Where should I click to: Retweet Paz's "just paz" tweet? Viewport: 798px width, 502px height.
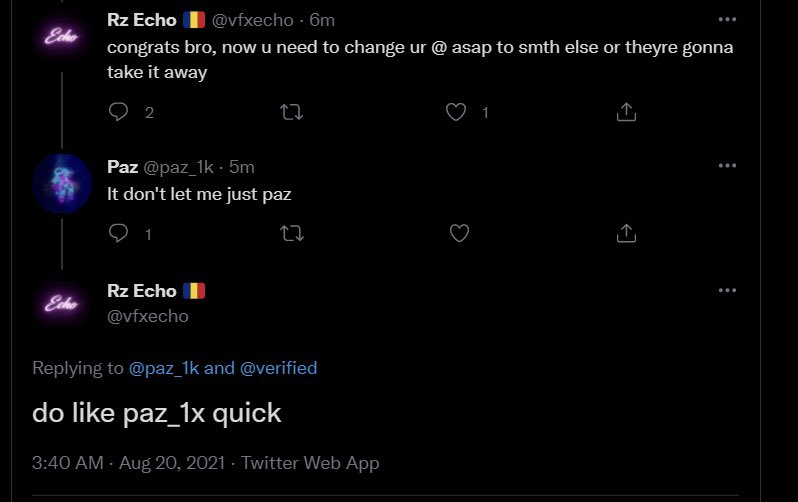[x=292, y=233]
